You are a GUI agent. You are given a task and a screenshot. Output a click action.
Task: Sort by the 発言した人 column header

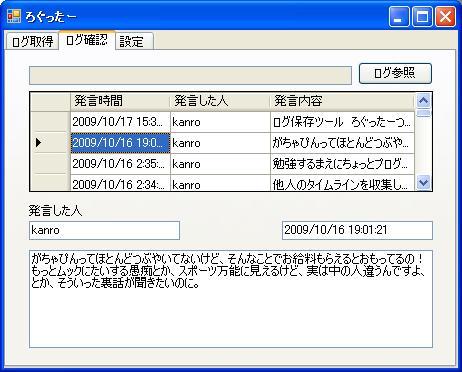[220, 101]
